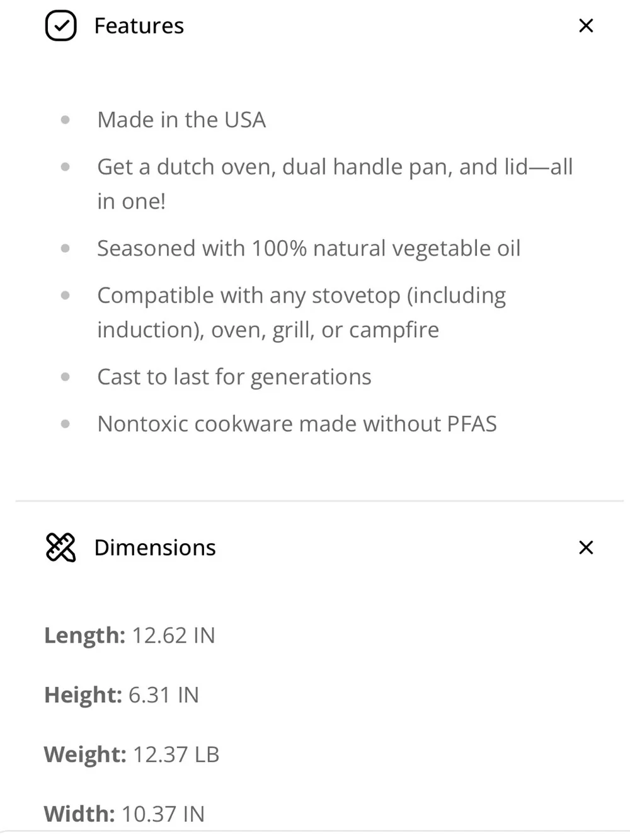Click 'Cast to last for generations'

234,377
